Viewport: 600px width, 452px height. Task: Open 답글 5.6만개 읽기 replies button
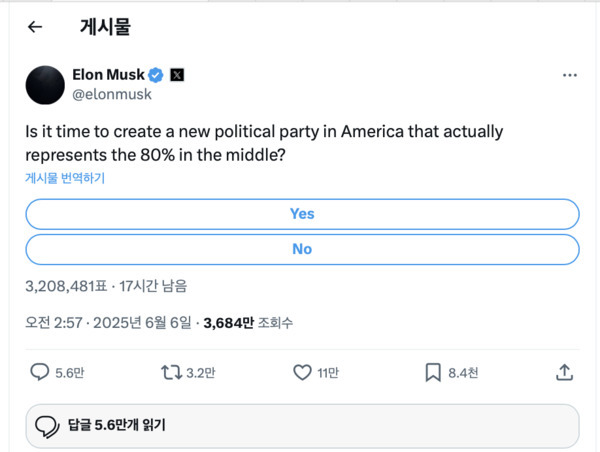pyautogui.click(x=302, y=426)
